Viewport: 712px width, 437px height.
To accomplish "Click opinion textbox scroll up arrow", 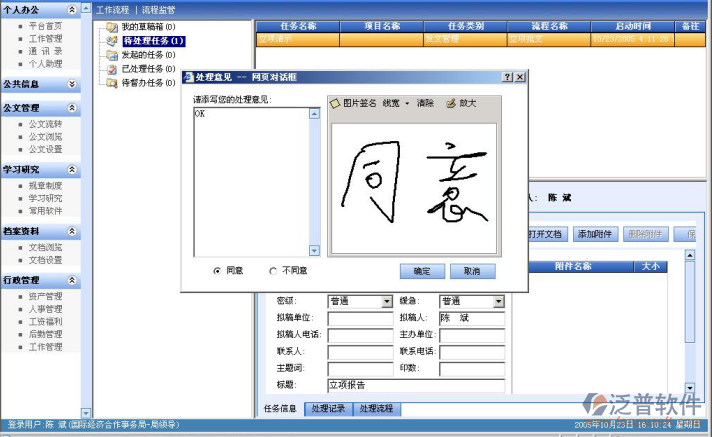I will pos(314,114).
